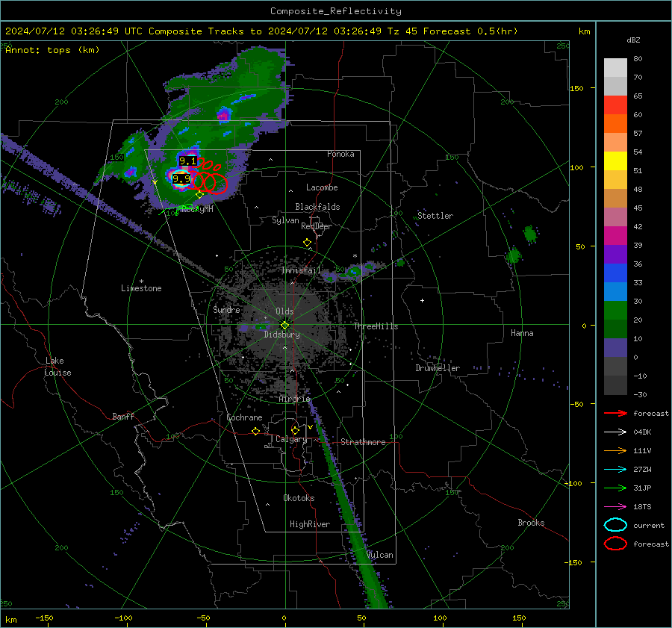Click the Airdrie city label

point(294,399)
